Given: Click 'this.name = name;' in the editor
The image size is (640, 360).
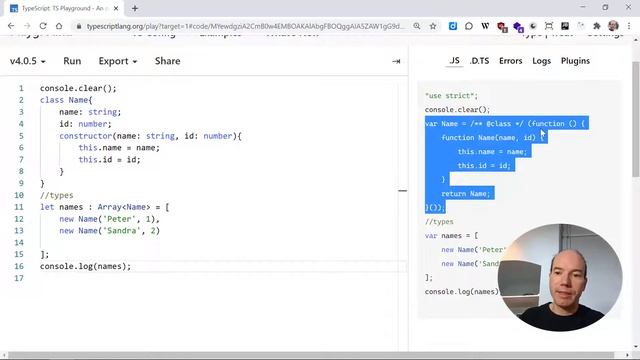Looking at the screenshot, I should click(x=119, y=147).
